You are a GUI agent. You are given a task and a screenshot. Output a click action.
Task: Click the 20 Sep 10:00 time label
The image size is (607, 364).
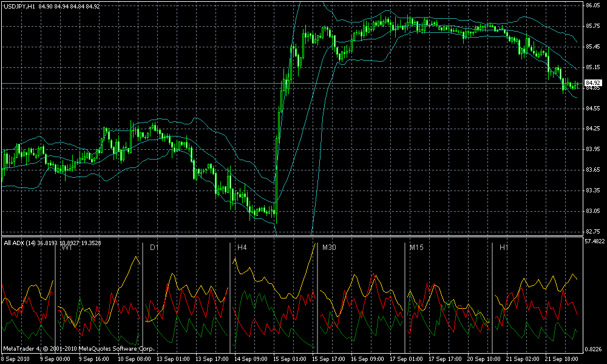click(x=483, y=359)
